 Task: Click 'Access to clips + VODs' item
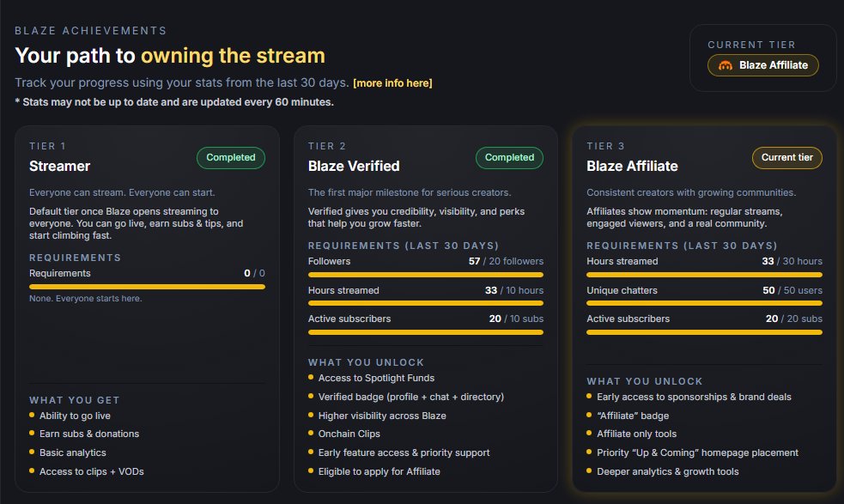click(x=92, y=471)
